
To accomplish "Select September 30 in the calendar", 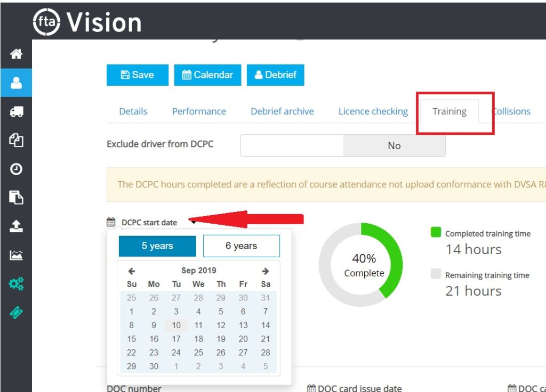I will [x=154, y=366].
